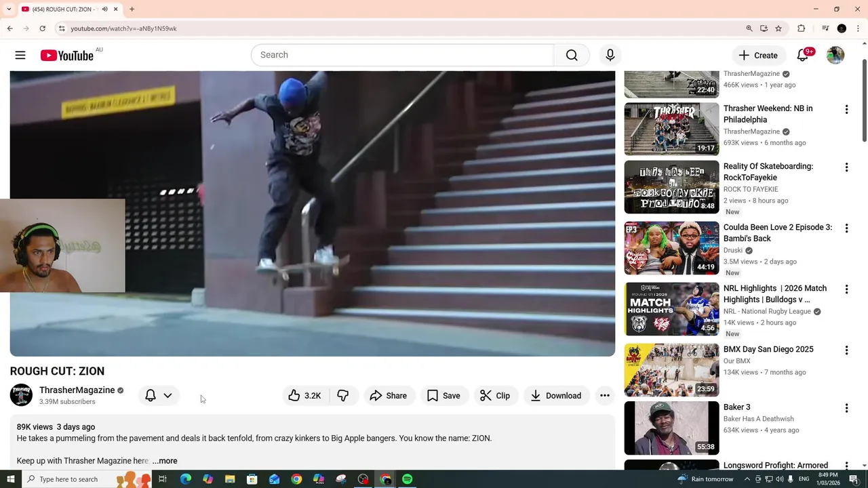Open NRL Match Highlights thumbnail
The width and height of the screenshot is (868, 488).
[x=671, y=309]
